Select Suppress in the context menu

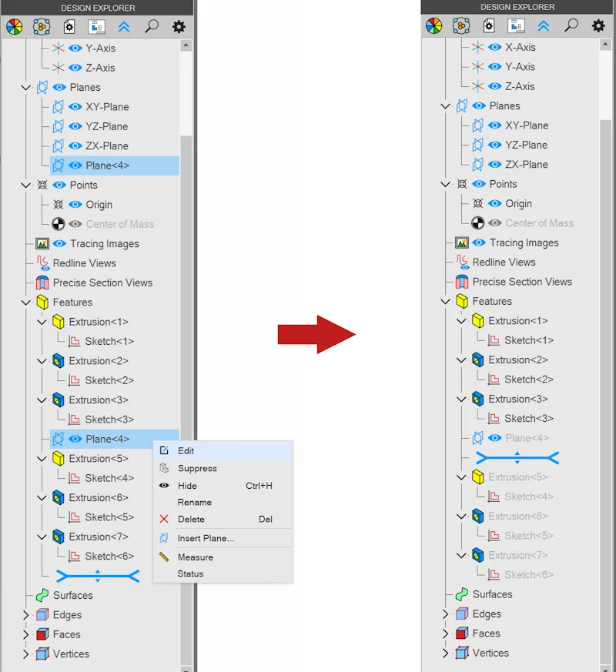click(x=223, y=469)
